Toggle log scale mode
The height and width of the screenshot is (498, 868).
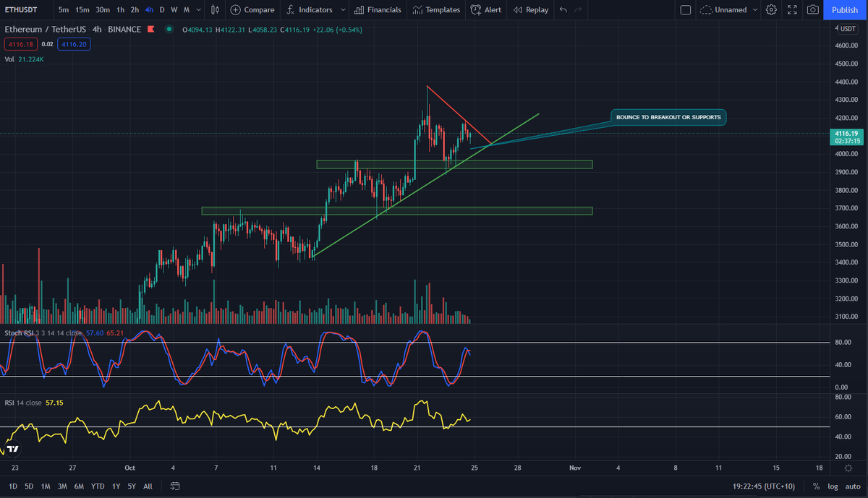coord(833,486)
